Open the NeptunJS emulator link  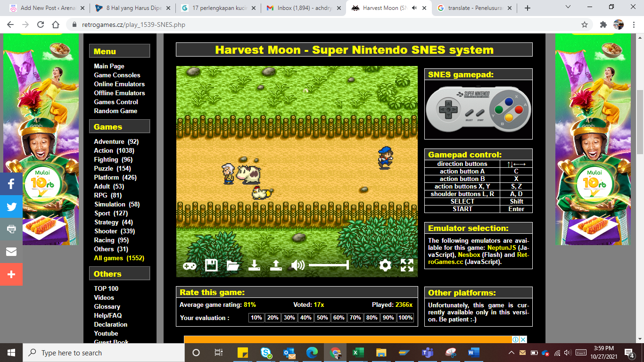pyautogui.click(x=502, y=248)
